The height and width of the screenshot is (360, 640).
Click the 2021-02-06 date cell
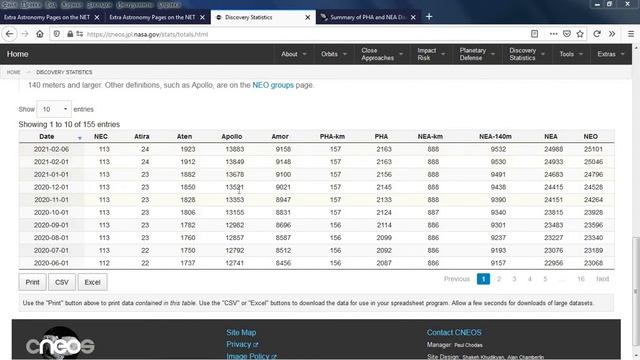pos(51,149)
